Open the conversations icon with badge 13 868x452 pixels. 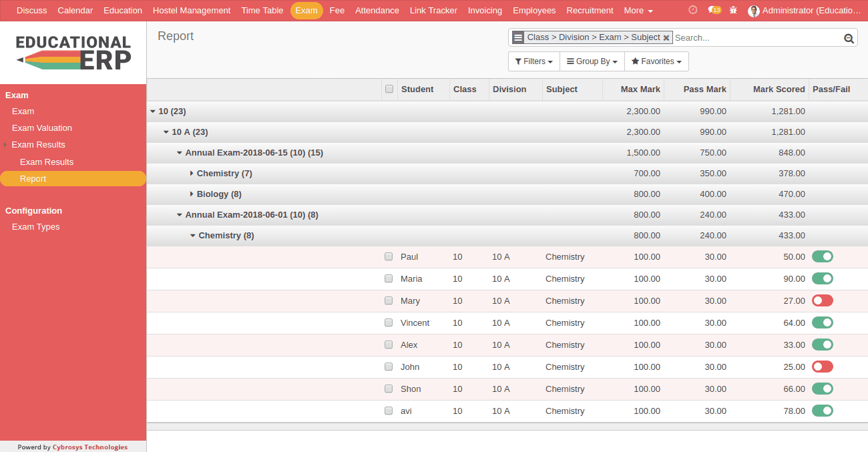(714, 10)
